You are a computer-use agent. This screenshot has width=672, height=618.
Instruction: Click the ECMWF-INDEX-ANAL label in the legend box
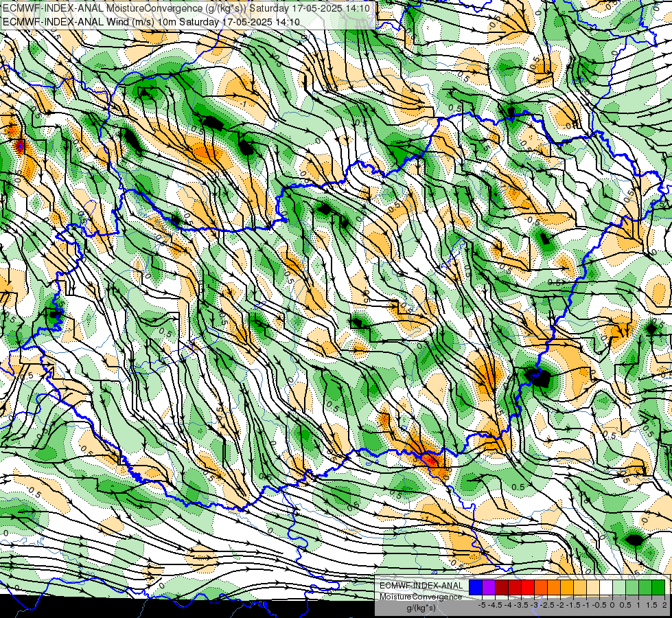(x=421, y=586)
